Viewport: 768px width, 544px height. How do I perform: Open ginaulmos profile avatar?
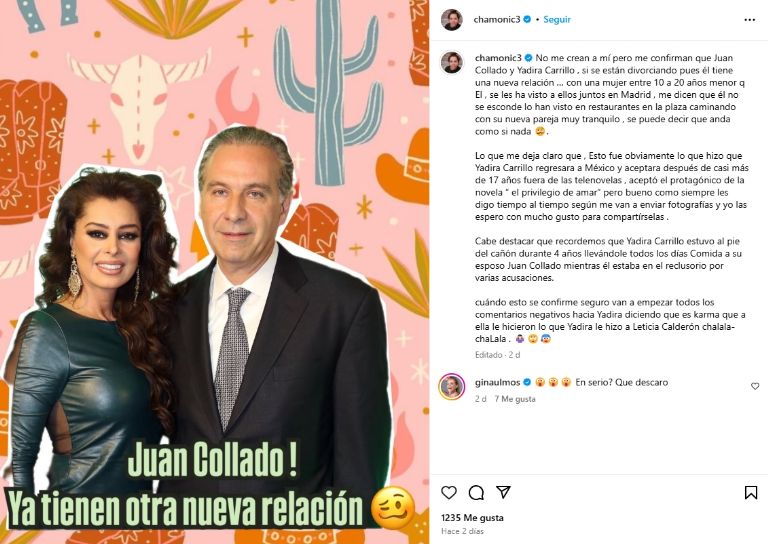click(x=452, y=386)
